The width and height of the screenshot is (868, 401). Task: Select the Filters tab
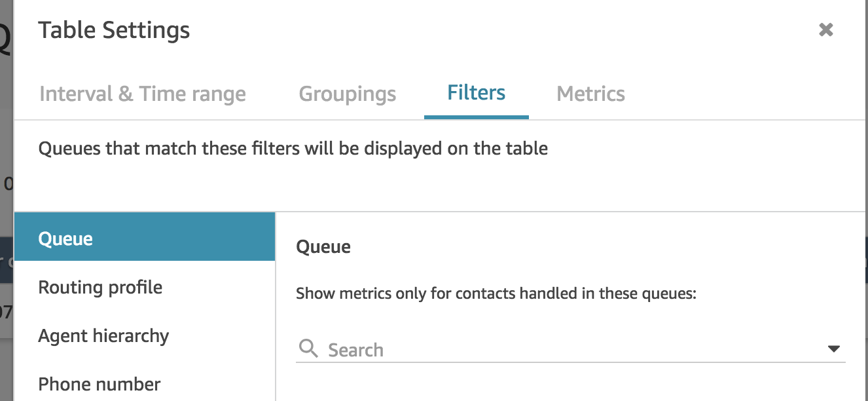coord(477,93)
